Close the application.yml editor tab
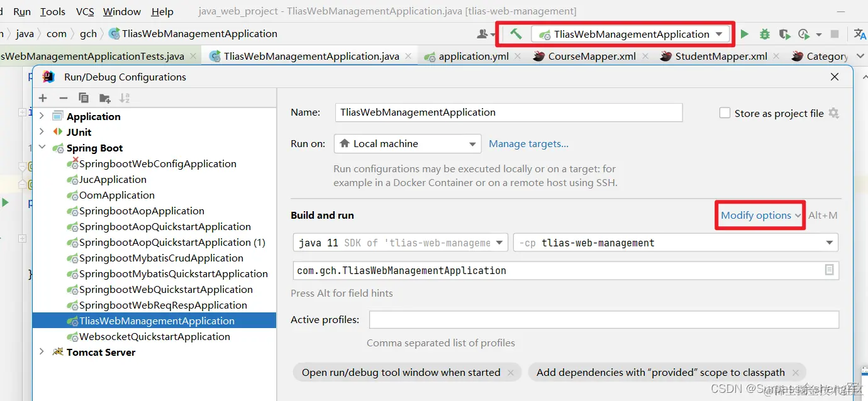The width and height of the screenshot is (868, 401). (518, 56)
